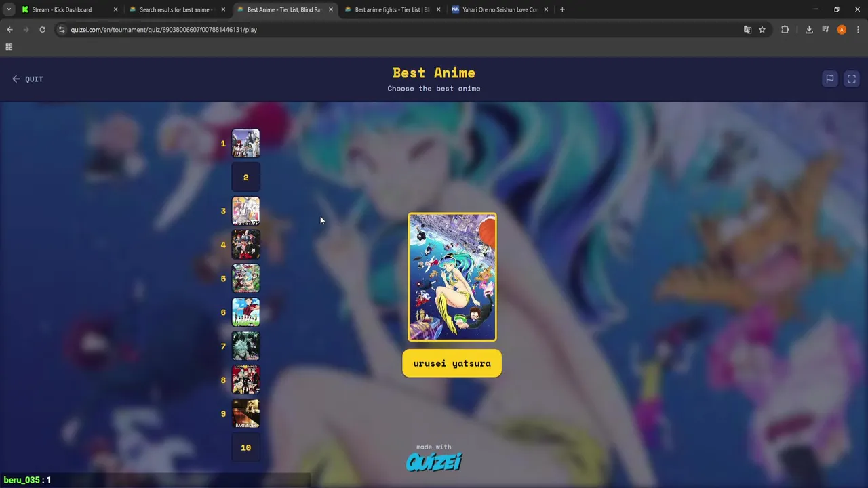Click the rank 8 anime thumbnail
868x488 pixels.
pyautogui.click(x=245, y=380)
